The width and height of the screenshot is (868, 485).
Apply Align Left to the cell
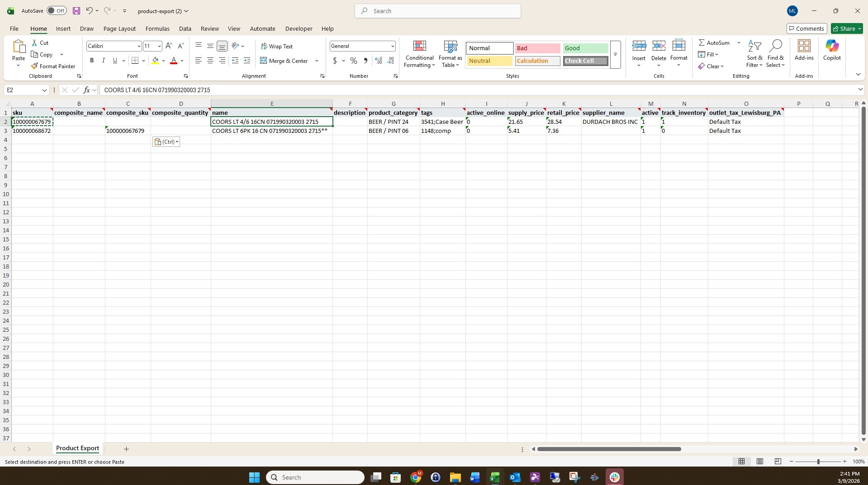(198, 61)
